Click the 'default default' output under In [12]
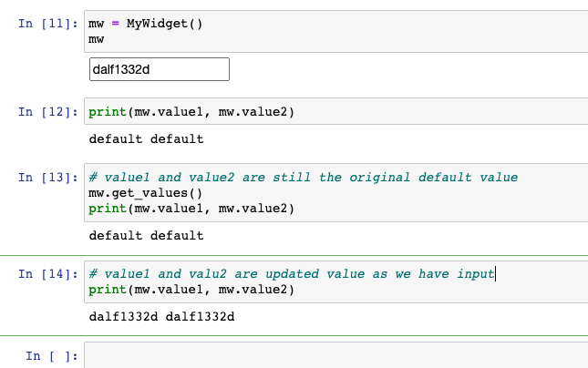Viewport: 588px width, 368px height. point(146,139)
